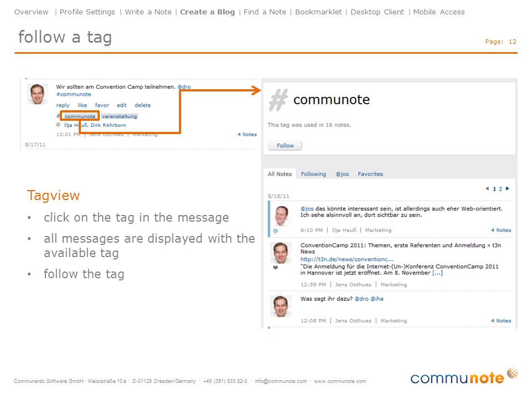Click the reply link under the note

tap(63, 105)
